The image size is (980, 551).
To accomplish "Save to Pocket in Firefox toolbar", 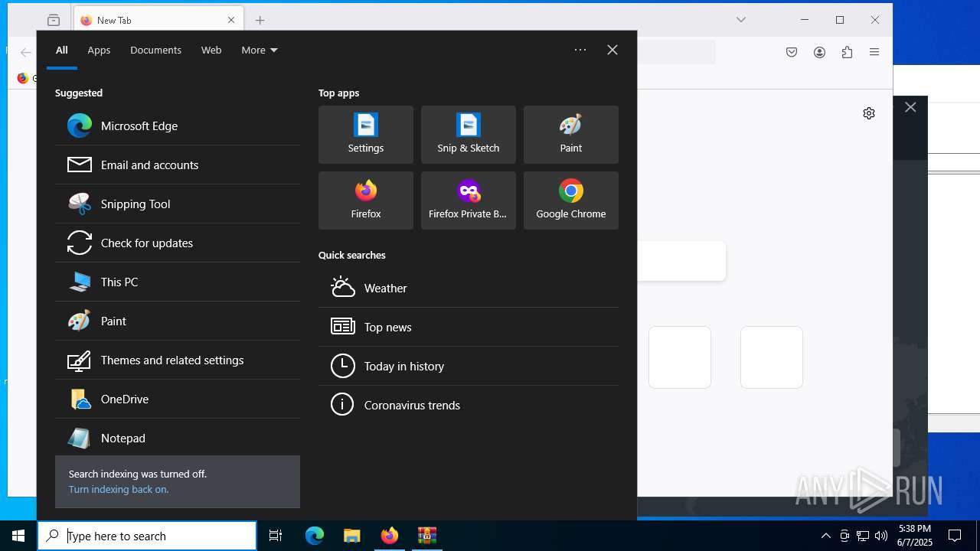I will (792, 52).
